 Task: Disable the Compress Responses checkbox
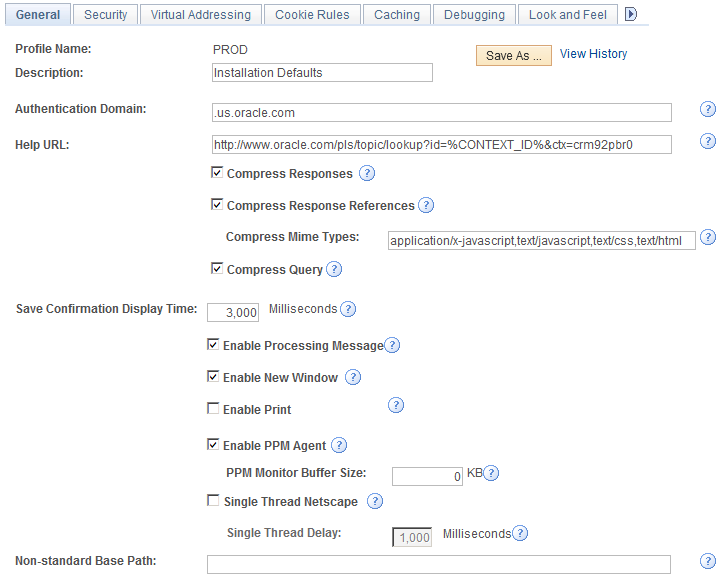217,174
